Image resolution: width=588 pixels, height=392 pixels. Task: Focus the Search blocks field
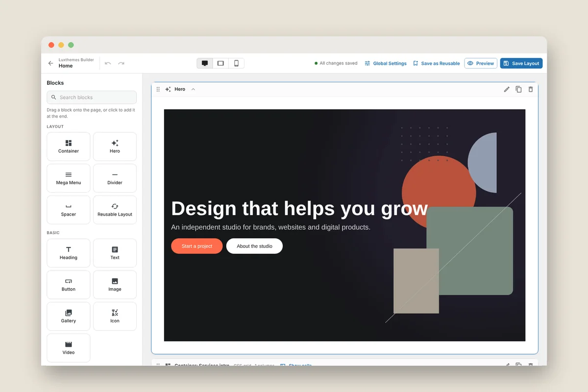tap(92, 97)
